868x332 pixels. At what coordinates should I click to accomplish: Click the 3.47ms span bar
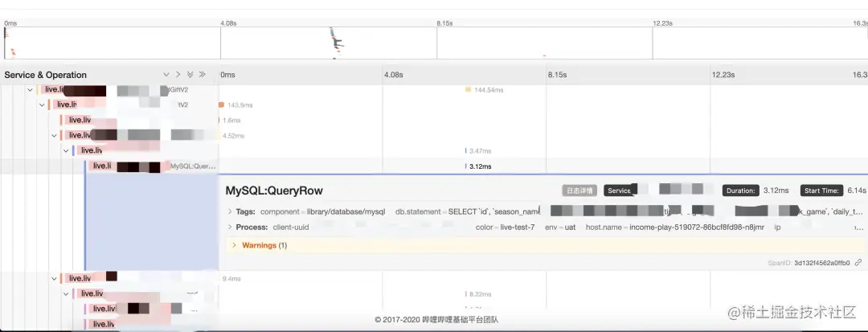(x=465, y=150)
